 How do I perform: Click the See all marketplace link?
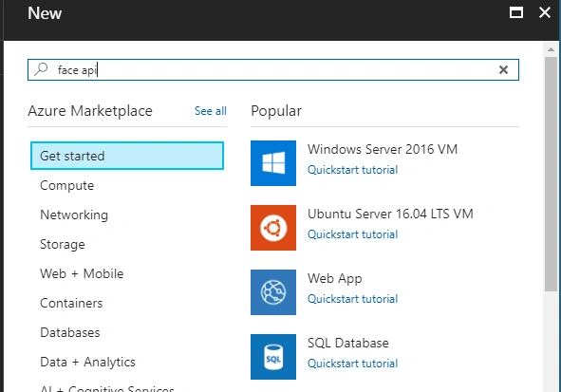[211, 111]
